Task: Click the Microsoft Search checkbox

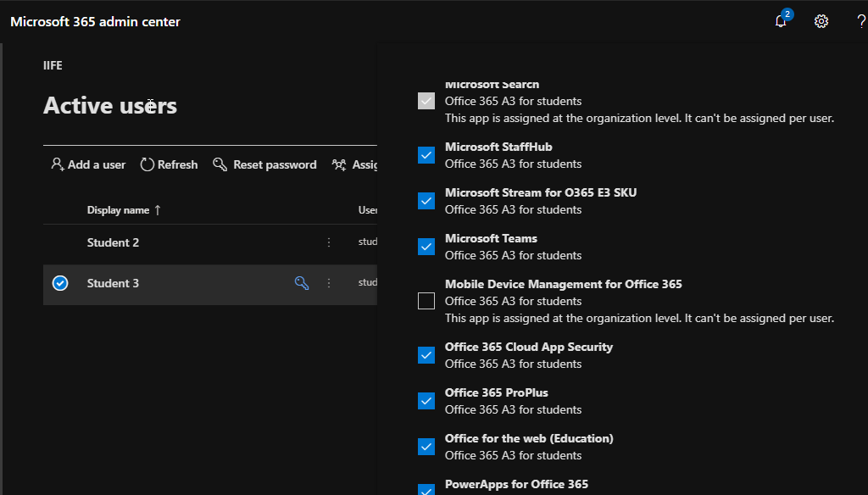Action: [426, 101]
